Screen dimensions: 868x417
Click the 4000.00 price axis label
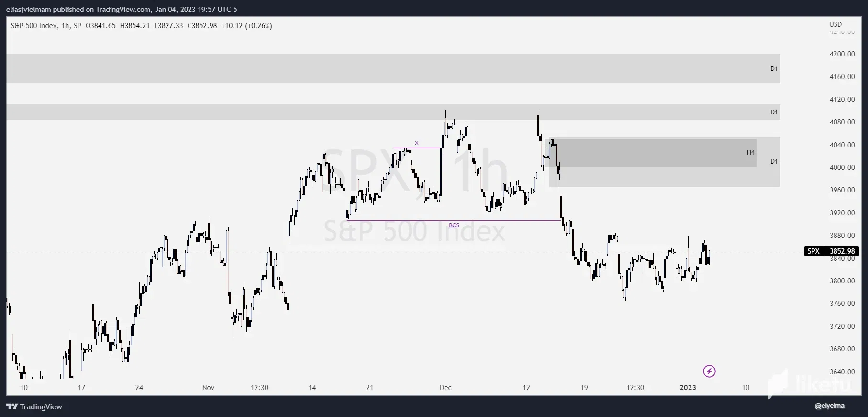(x=842, y=168)
